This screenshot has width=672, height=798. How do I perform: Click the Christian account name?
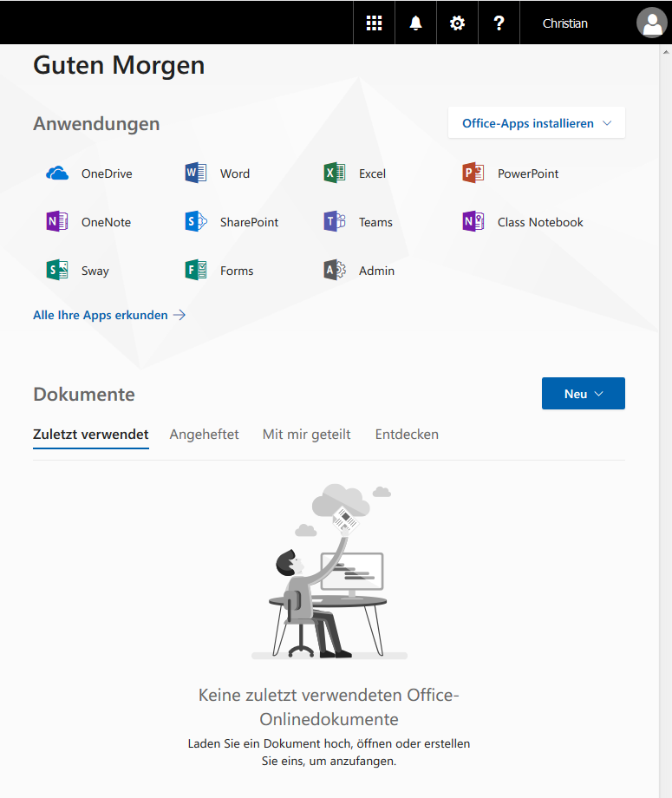pos(565,23)
